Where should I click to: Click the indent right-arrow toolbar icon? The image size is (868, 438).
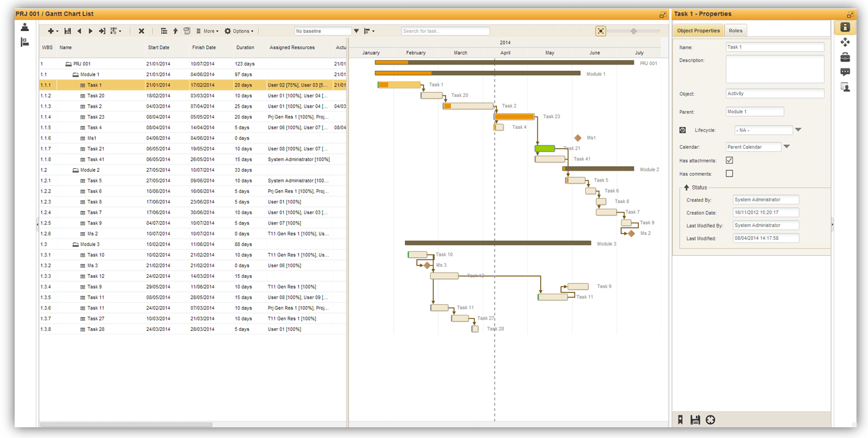click(90, 31)
